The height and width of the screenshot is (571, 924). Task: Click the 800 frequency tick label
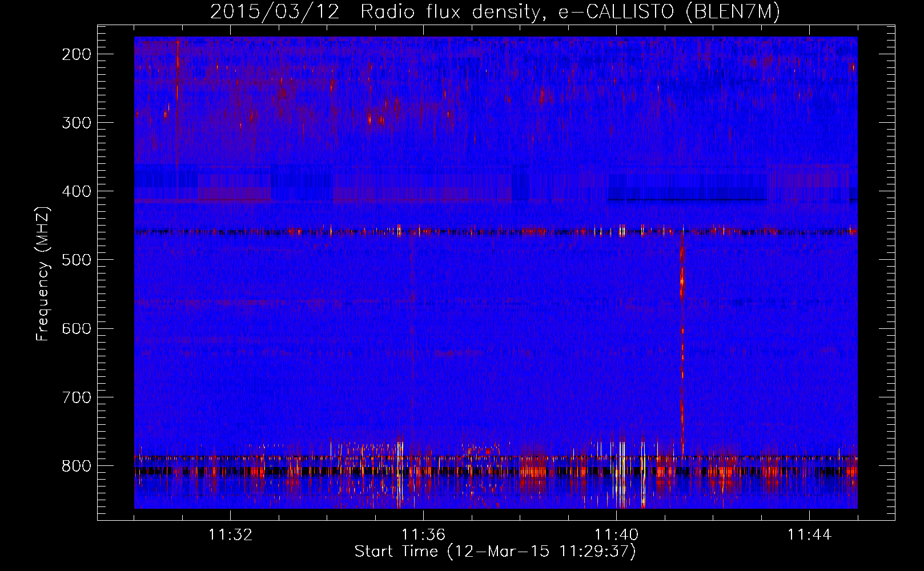tap(77, 465)
